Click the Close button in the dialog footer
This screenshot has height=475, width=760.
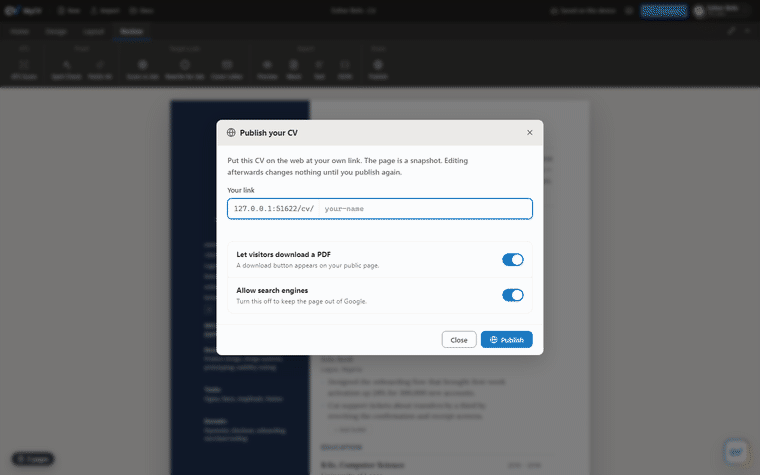tap(459, 340)
